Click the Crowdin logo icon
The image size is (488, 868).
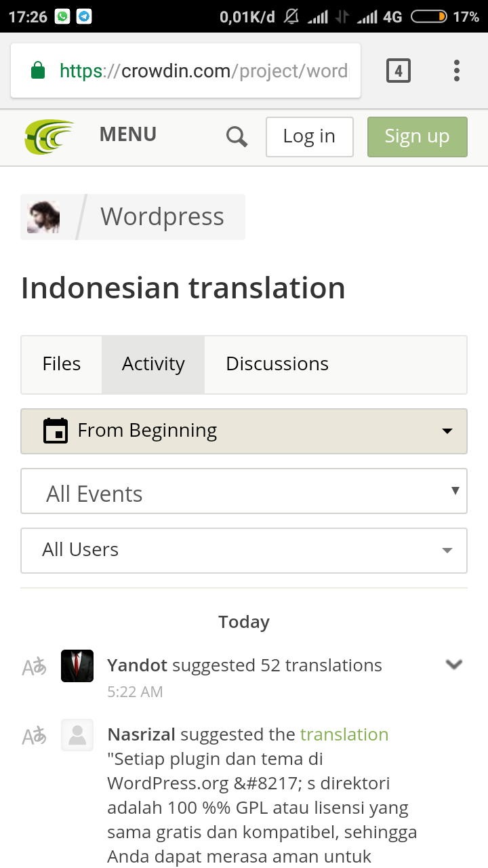[x=49, y=136]
